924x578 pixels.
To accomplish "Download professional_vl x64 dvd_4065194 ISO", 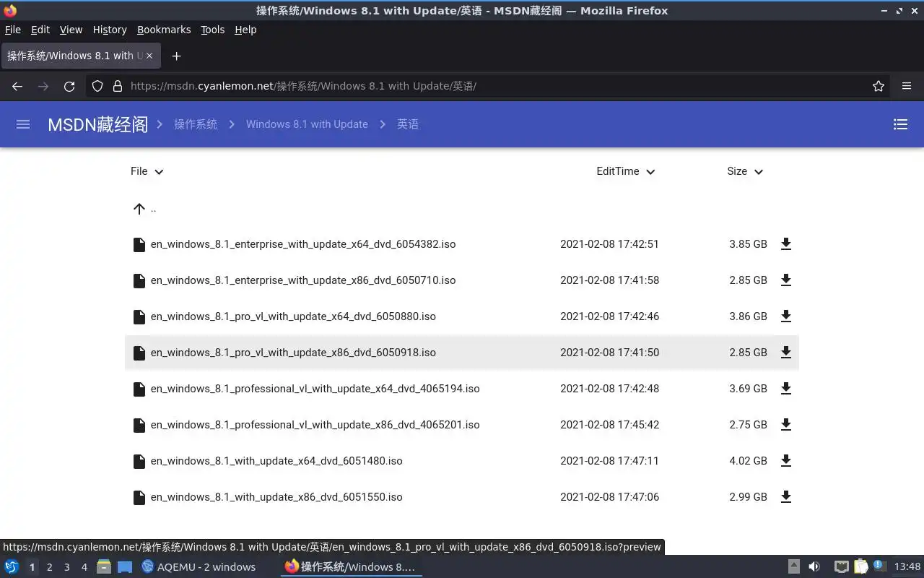I will tap(786, 389).
